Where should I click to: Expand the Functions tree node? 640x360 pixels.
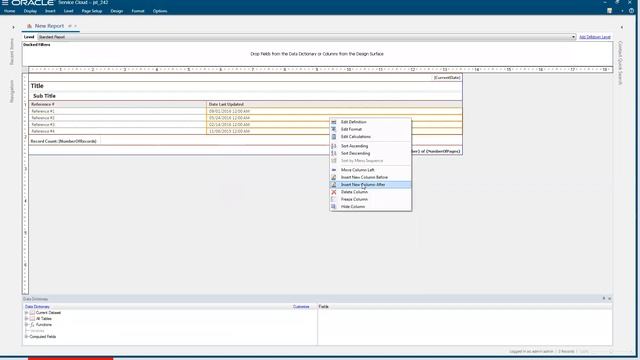[x=27, y=325]
